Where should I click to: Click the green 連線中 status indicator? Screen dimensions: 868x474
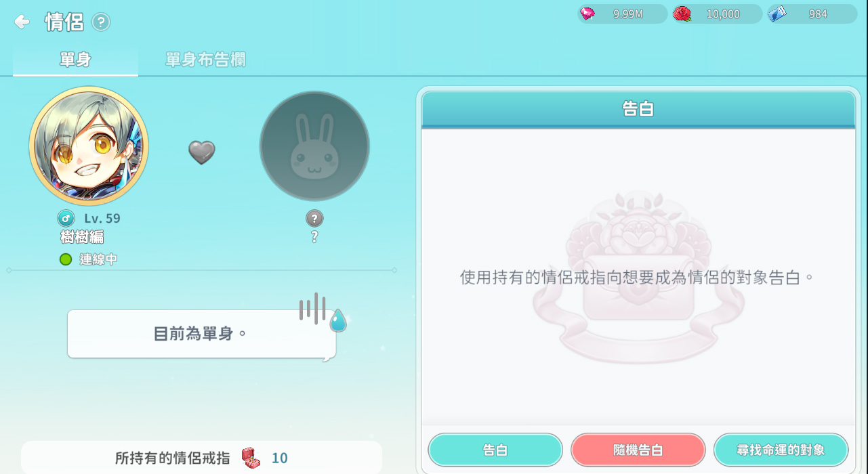pos(66,259)
